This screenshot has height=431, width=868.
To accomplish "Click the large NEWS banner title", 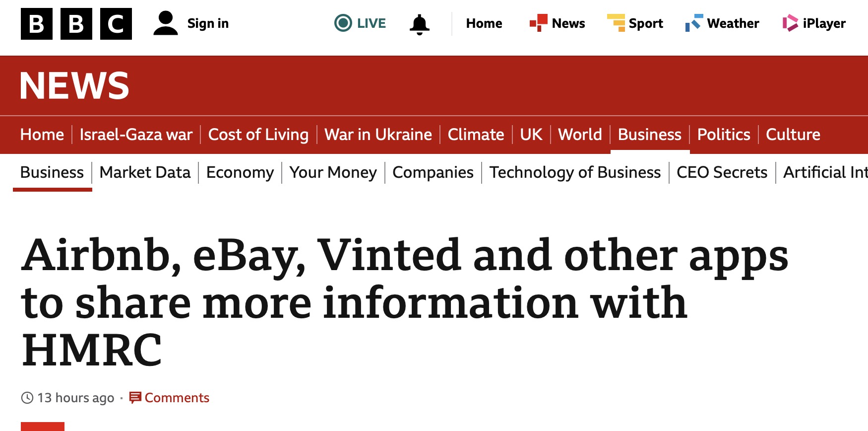I will [x=74, y=86].
